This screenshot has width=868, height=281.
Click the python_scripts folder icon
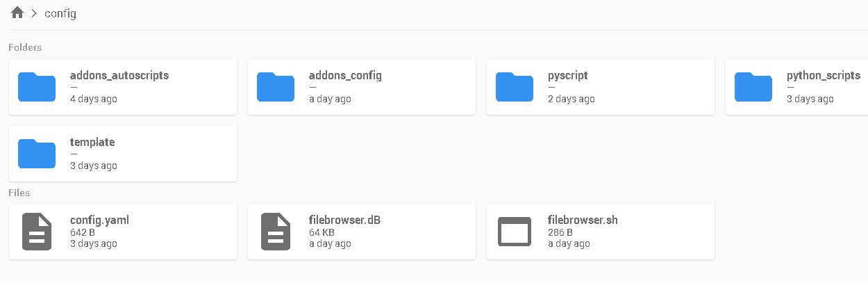(x=753, y=87)
